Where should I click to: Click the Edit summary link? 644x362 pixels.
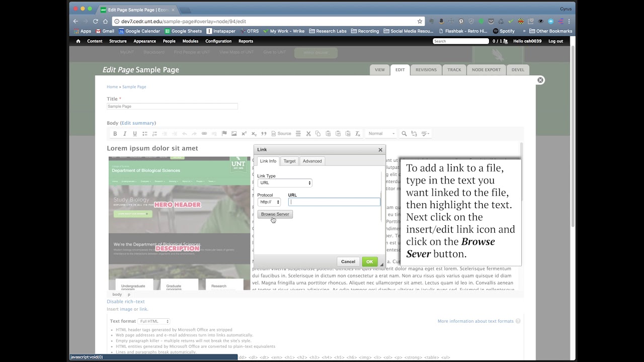click(x=138, y=123)
